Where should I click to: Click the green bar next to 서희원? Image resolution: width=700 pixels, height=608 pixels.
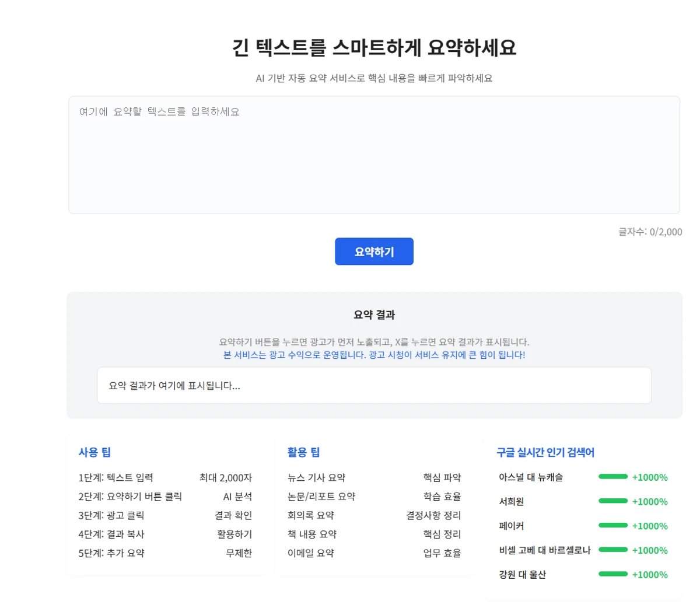coord(613,501)
